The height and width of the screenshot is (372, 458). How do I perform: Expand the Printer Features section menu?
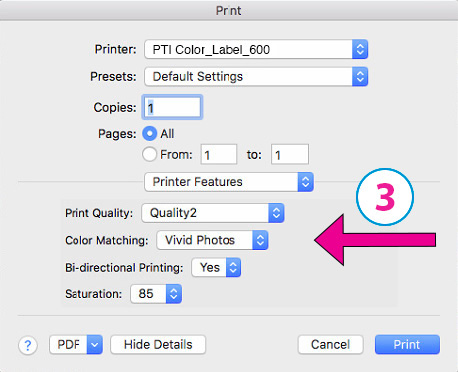coord(229,182)
